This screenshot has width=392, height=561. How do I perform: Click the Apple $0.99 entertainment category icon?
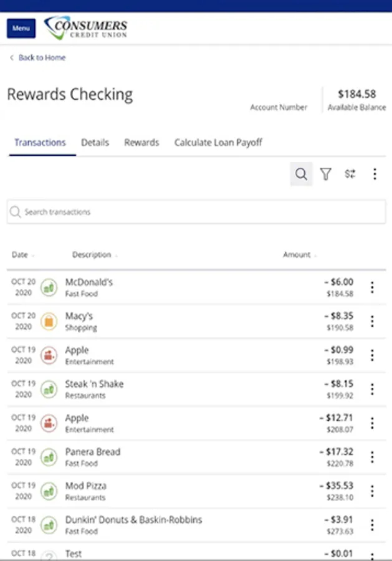click(49, 355)
